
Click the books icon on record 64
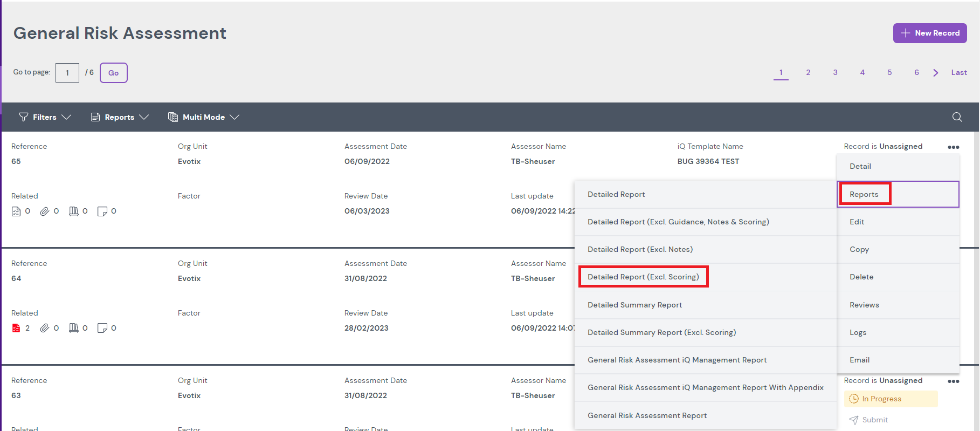coord(74,328)
